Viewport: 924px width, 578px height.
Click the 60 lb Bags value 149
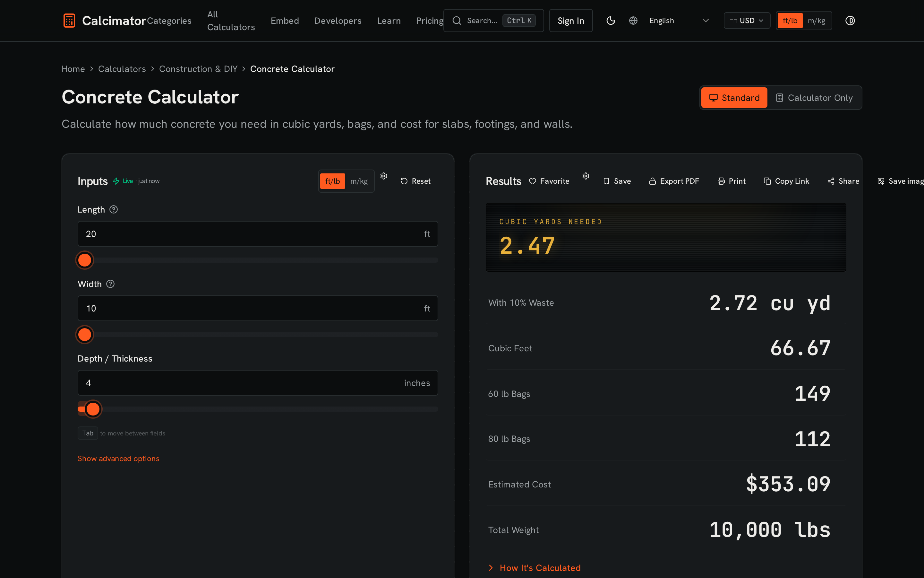coord(812,393)
